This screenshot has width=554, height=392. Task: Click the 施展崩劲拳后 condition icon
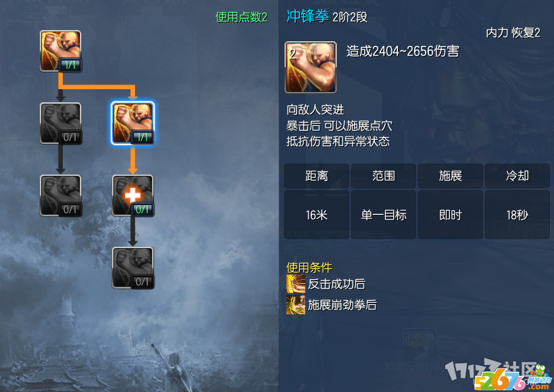(x=296, y=305)
